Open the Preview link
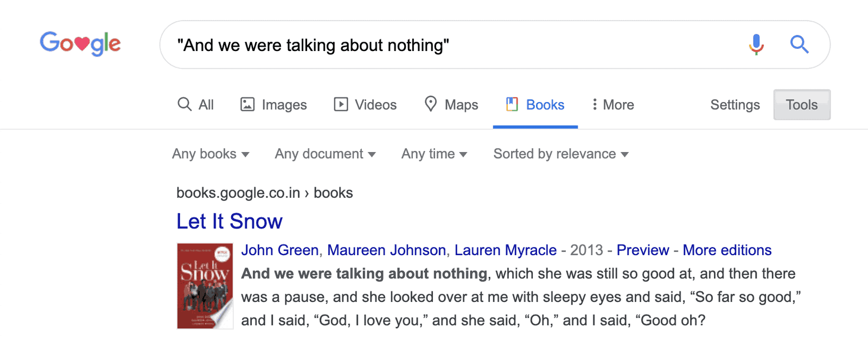The width and height of the screenshot is (868, 354). pyautogui.click(x=642, y=250)
